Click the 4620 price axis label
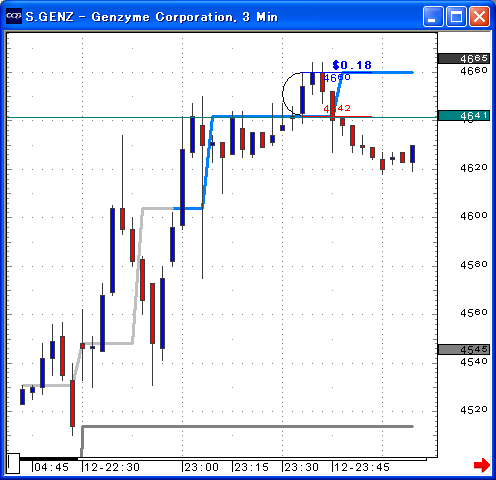The image size is (496, 480). pos(474,167)
